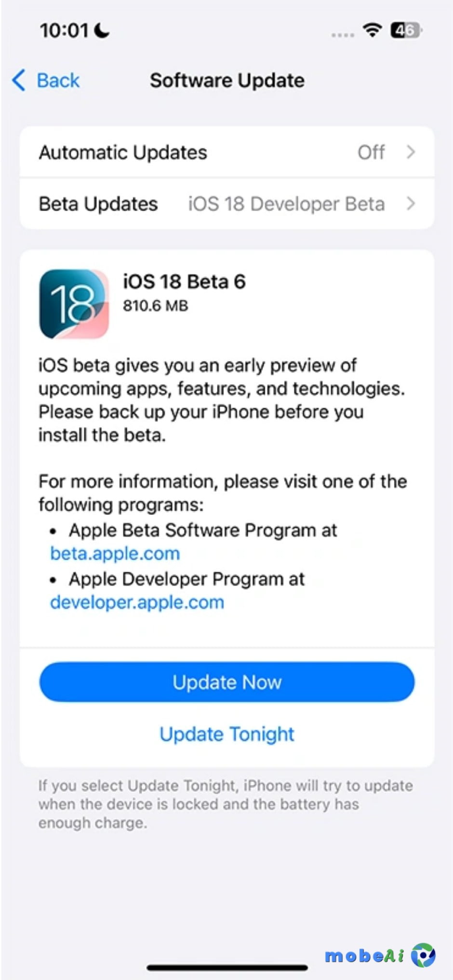Open iOS 18 Developer Beta selection
Viewport: 453px width, 980px height.
(286, 204)
